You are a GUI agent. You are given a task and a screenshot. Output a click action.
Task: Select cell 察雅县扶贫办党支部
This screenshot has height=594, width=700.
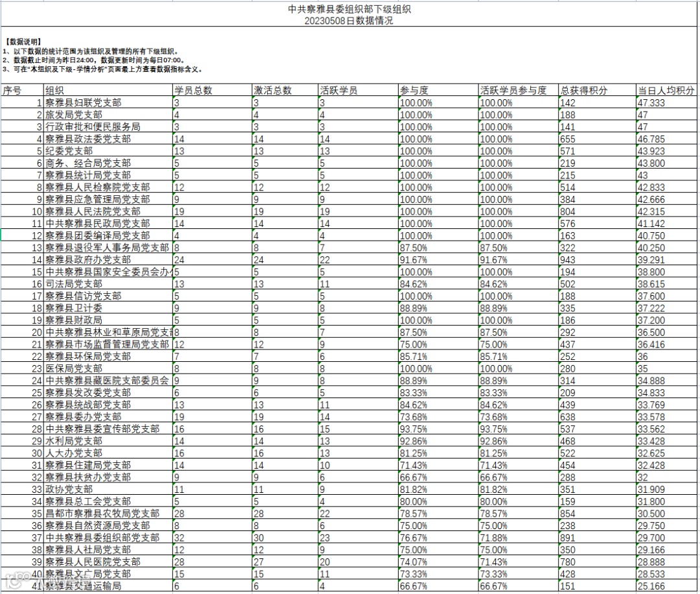[x=108, y=477]
